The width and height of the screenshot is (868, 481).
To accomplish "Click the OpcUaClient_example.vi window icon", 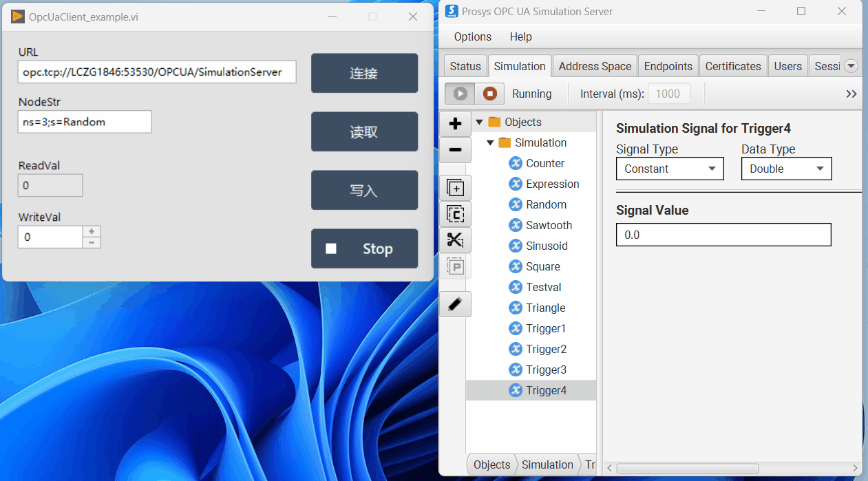I will [x=18, y=17].
